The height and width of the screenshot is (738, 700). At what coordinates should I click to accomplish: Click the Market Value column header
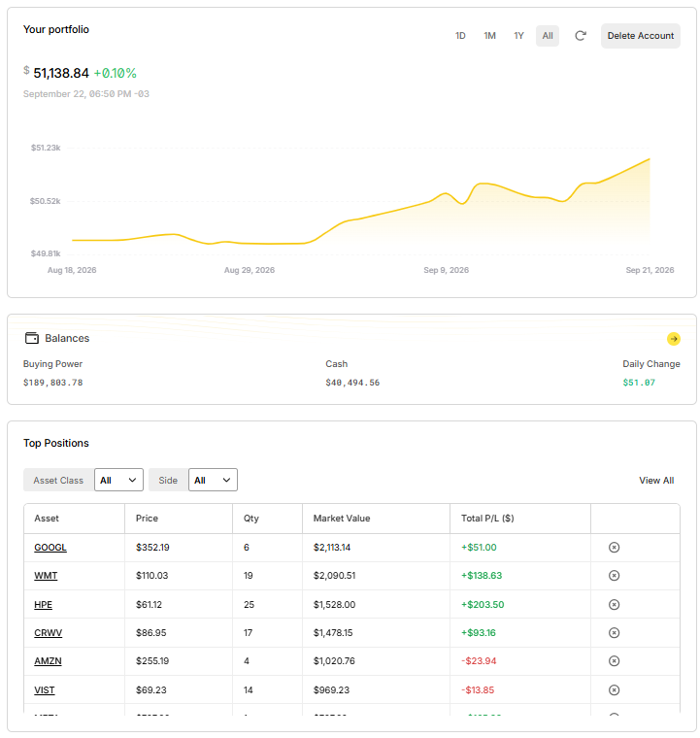click(x=342, y=519)
